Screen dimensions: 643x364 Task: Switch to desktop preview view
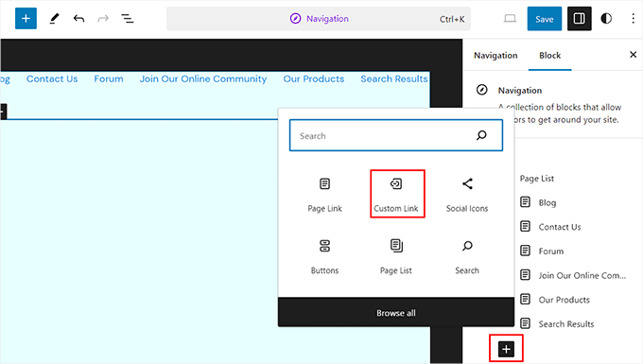(x=510, y=19)
